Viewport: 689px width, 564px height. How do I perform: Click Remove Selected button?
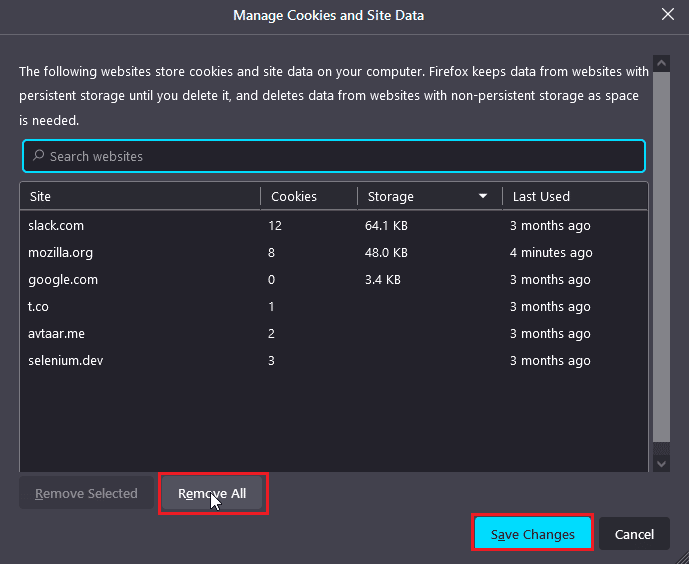click(x=86, y=493)
